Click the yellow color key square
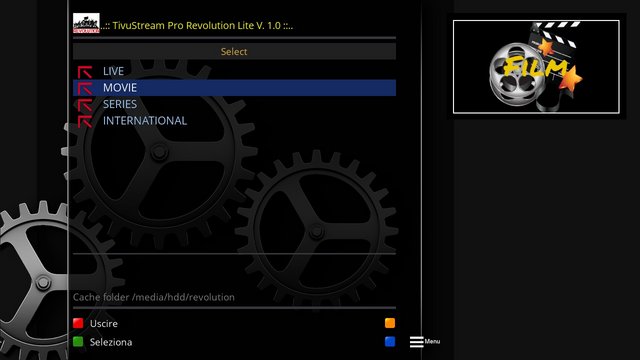 pyautogui.click(x=390, y=323)
